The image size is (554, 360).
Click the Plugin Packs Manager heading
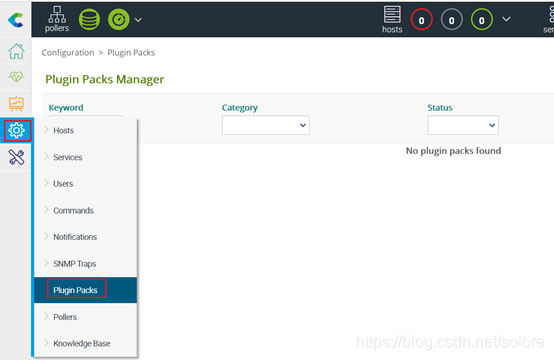[105, 79]
